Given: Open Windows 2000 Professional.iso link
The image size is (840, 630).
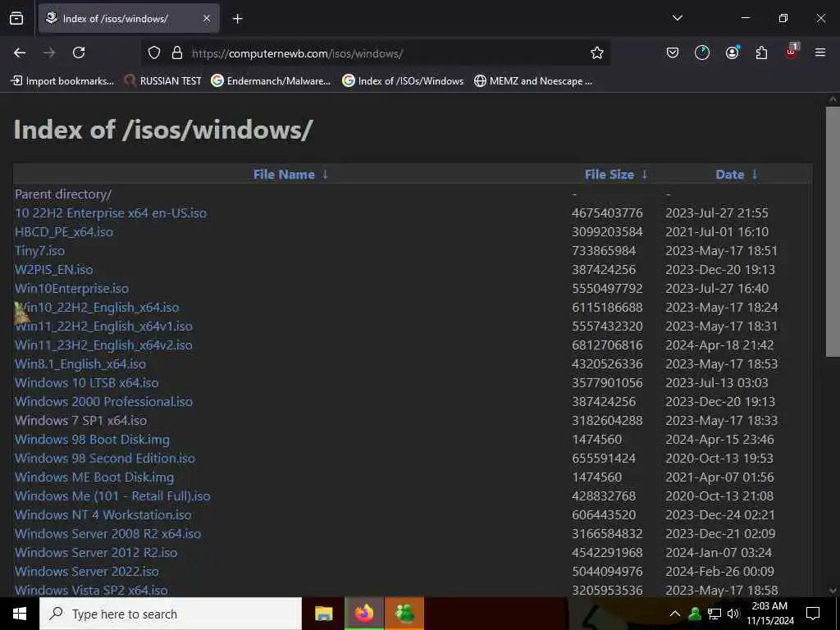Looking at the screenshot, I should coord(103,402).
